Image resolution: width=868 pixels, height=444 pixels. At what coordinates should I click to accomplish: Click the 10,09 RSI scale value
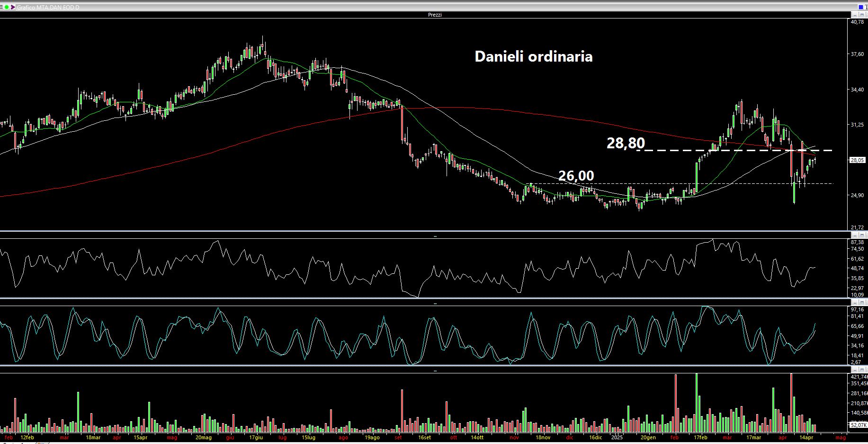coord(858,295)
